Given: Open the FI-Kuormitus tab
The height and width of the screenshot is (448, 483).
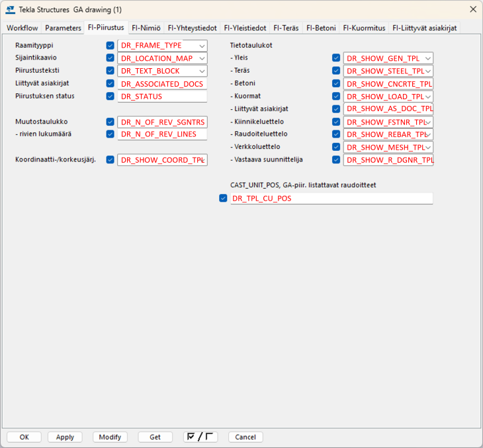Looking at the screenshot, I should 364,28.
